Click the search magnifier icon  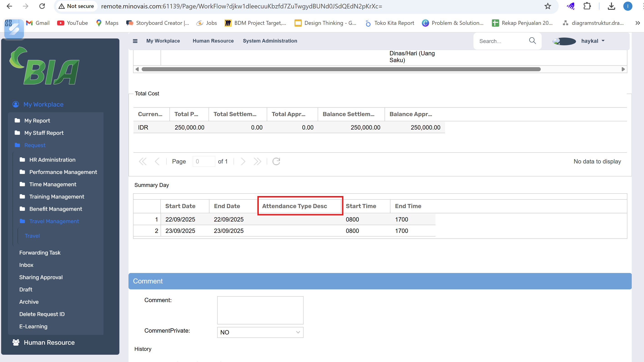532,41
